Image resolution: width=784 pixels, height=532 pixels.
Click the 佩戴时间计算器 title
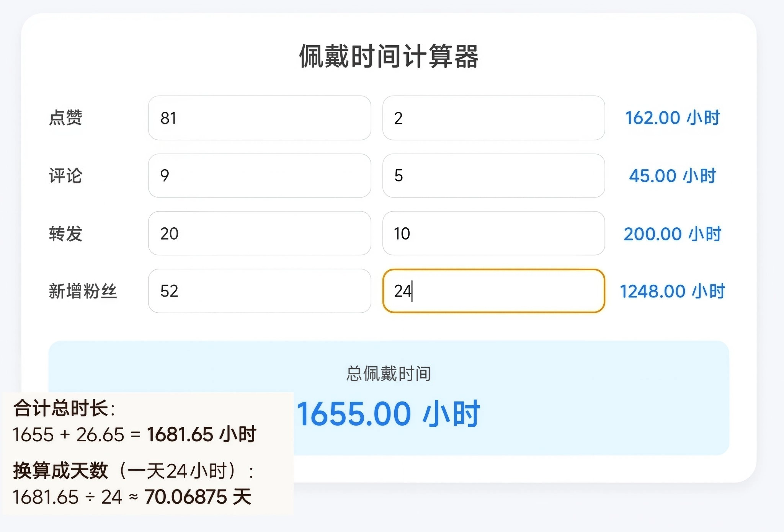(x=389, y=56)
